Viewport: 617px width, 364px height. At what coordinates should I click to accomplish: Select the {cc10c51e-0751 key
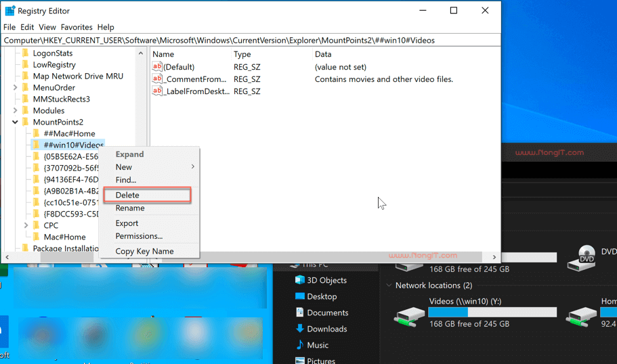pos(71,202)
